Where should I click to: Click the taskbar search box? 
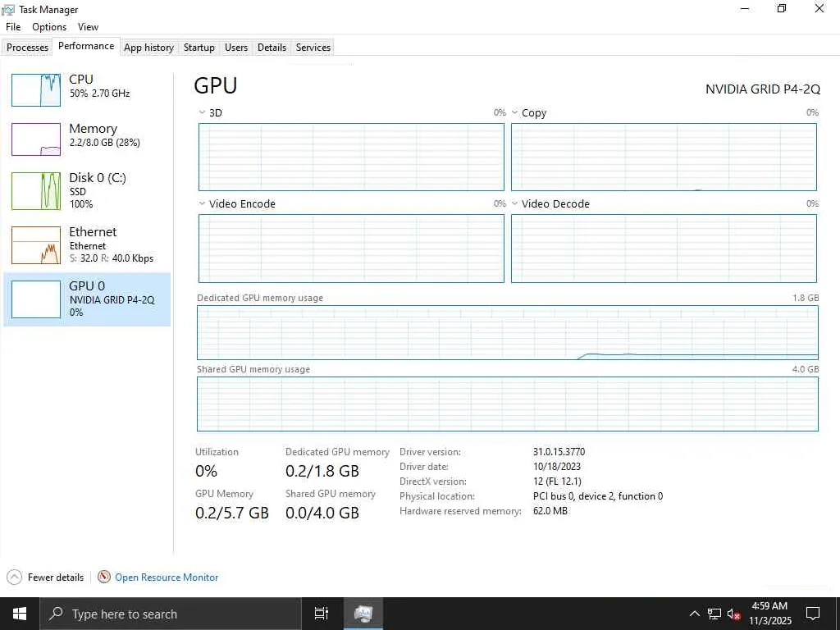pyautogui.click(x=171, y=614)
